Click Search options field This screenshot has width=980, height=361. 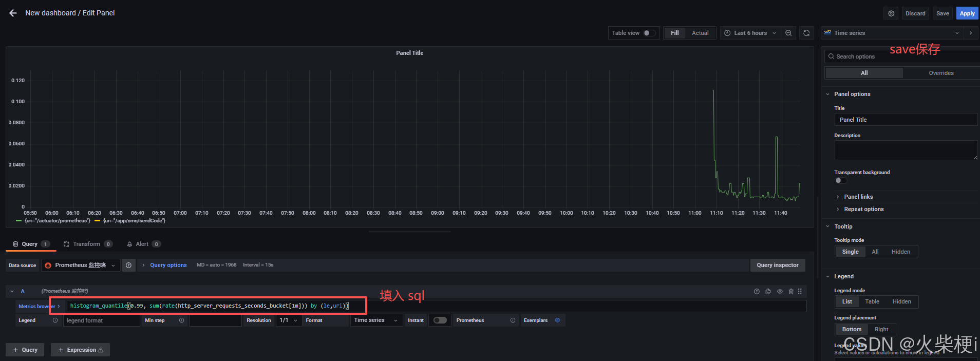tap(902, 56)
